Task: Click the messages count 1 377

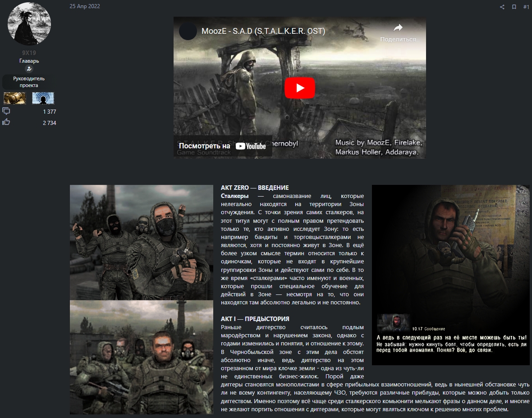Action: [x=50, y=112]
